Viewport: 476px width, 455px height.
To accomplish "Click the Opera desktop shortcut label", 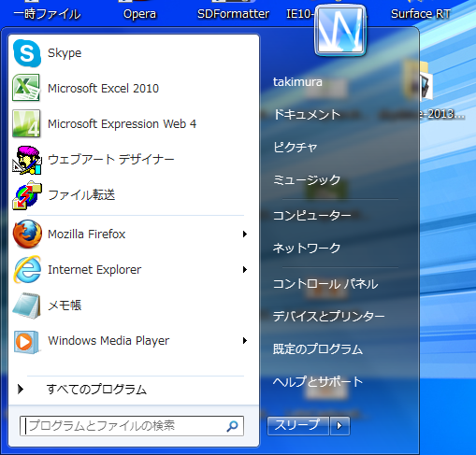I will click(139, 14).
